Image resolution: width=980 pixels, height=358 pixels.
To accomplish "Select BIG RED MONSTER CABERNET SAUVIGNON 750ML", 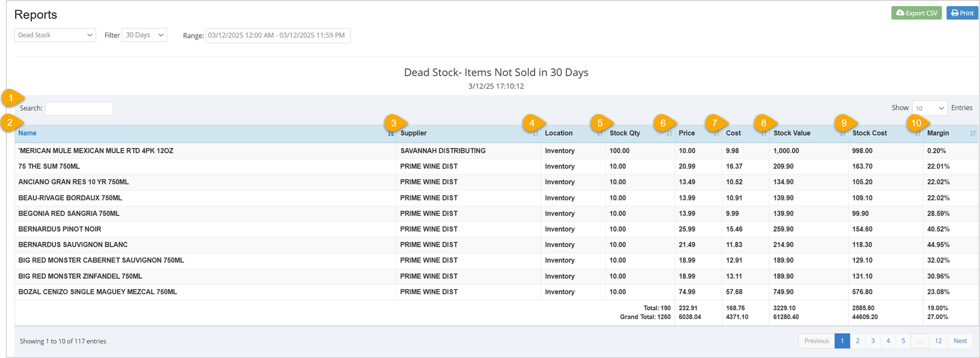I will 101,261.
